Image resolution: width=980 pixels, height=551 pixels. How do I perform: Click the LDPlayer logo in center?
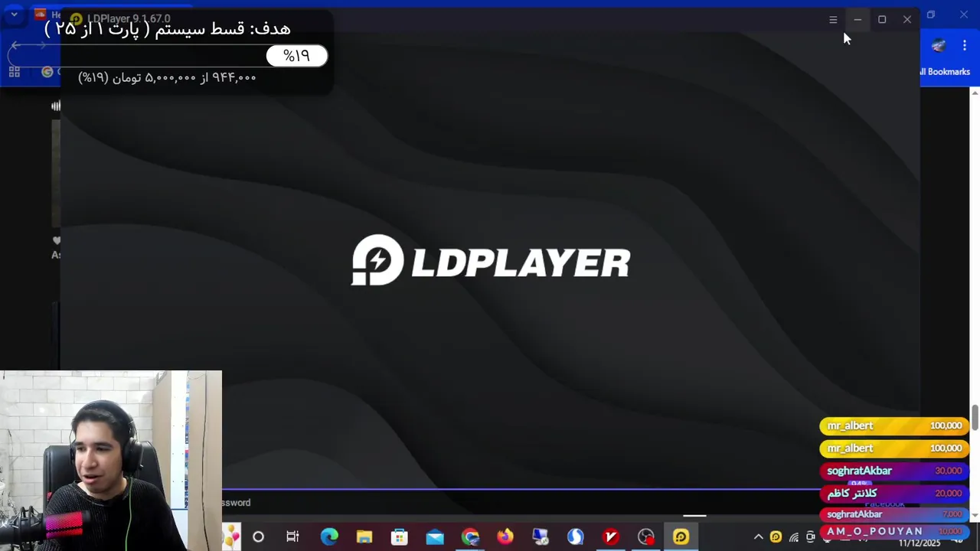tap(491, 260)
